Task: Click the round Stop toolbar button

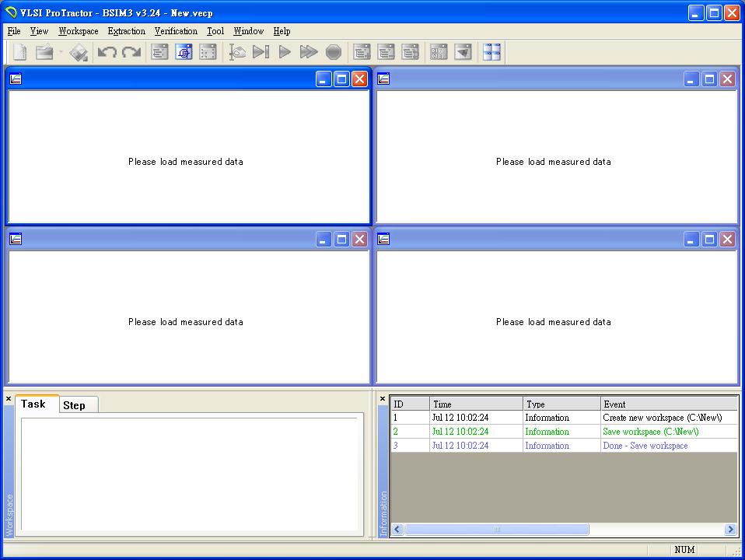Action: (x=334, y=52)
